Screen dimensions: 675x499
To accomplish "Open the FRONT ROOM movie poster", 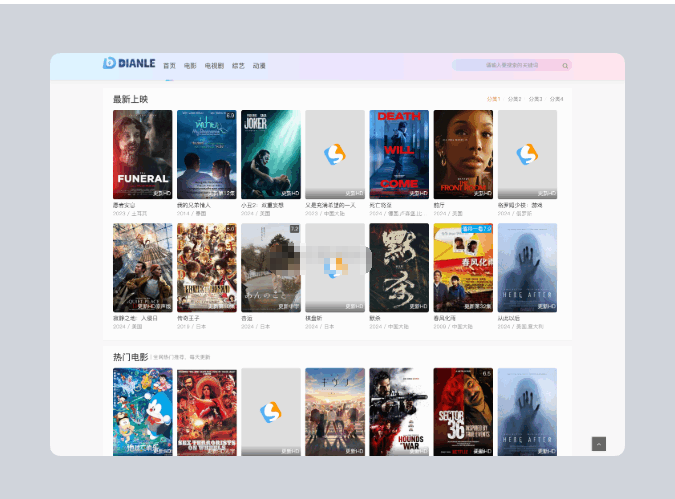I will coord(463,155).
